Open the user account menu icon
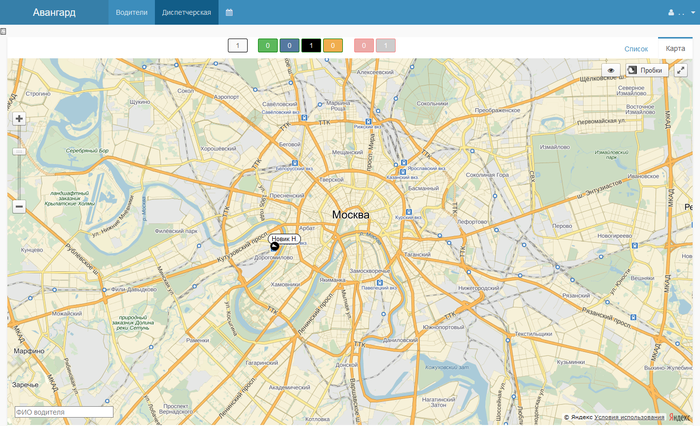This screenshot has height=426, width=700. 671,13
